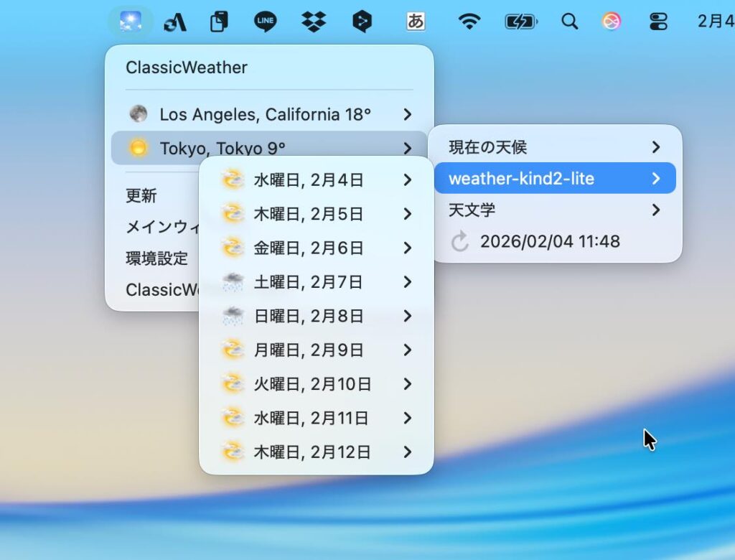Expand the 天文学 submenu chevron
Viewport: 735px width, 560px height.
coord(655,210)
